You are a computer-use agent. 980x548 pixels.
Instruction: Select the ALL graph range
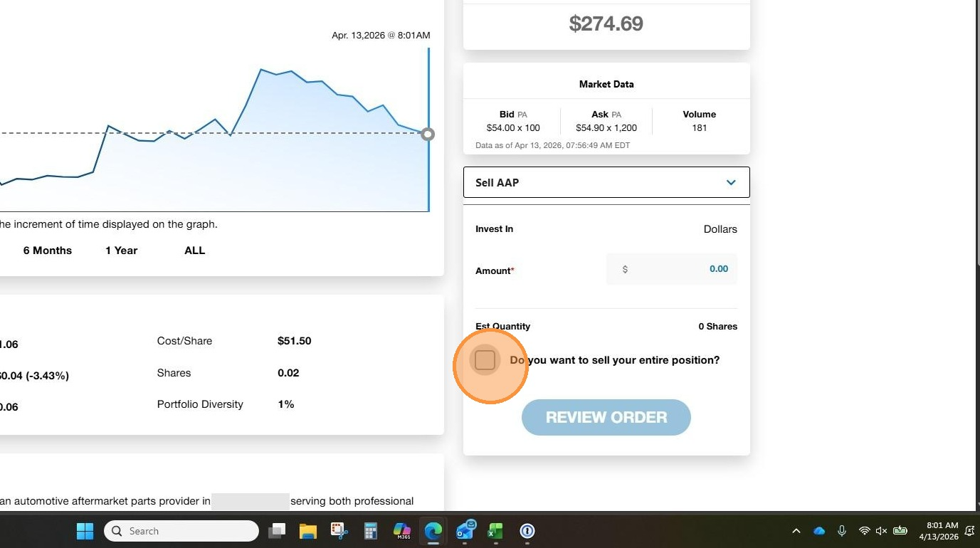point(195,251)
